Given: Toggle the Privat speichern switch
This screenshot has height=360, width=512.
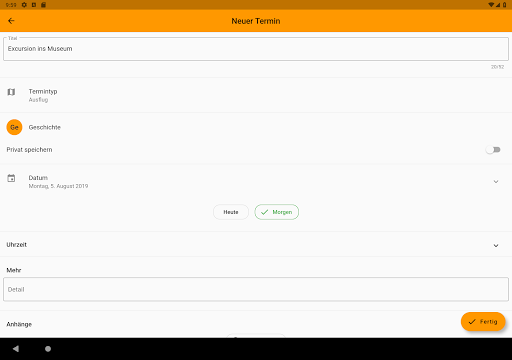Looking at the screenshot, I should (493, 150).
